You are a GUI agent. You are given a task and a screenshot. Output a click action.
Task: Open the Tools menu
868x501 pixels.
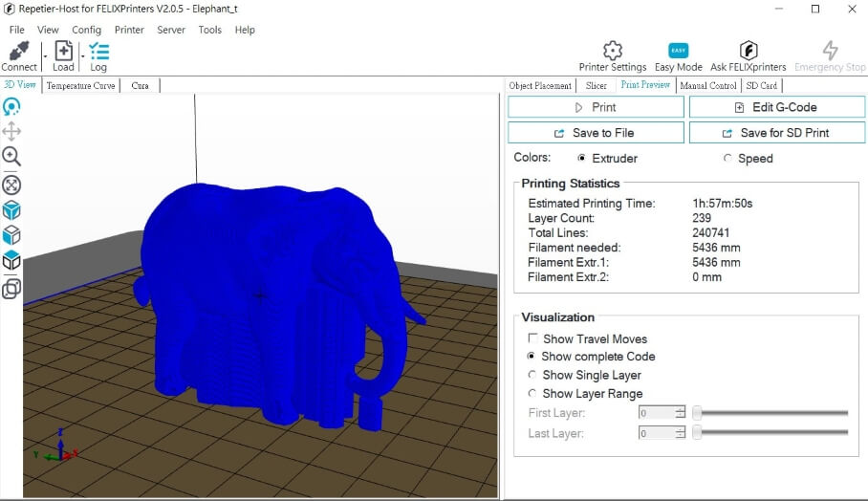(x=209, y=30)
